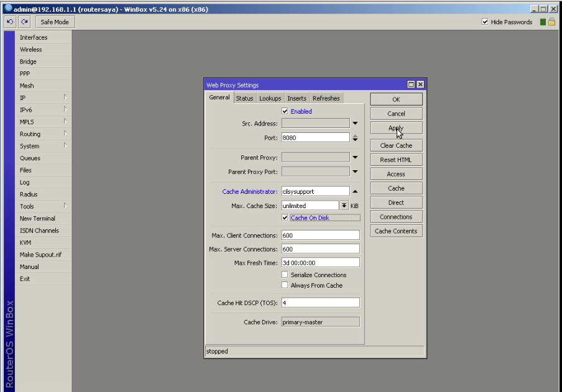Enable Serialize Connections
The height and width of the screenshot is (392, 562).
pyautogui.click(x=284, y=275)
